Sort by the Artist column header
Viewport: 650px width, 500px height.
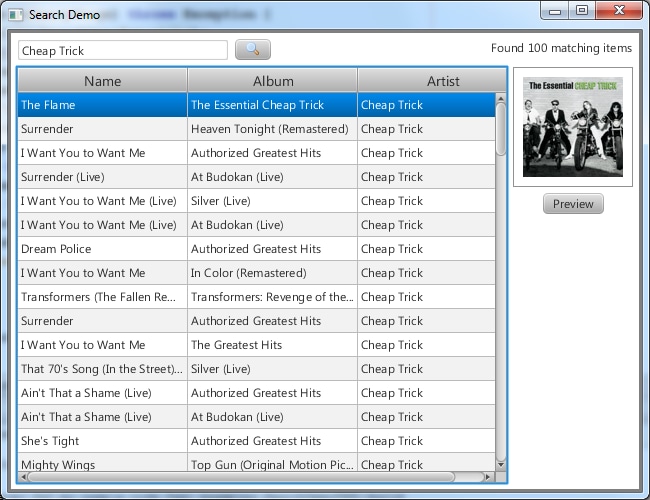(x=432, y=80)
